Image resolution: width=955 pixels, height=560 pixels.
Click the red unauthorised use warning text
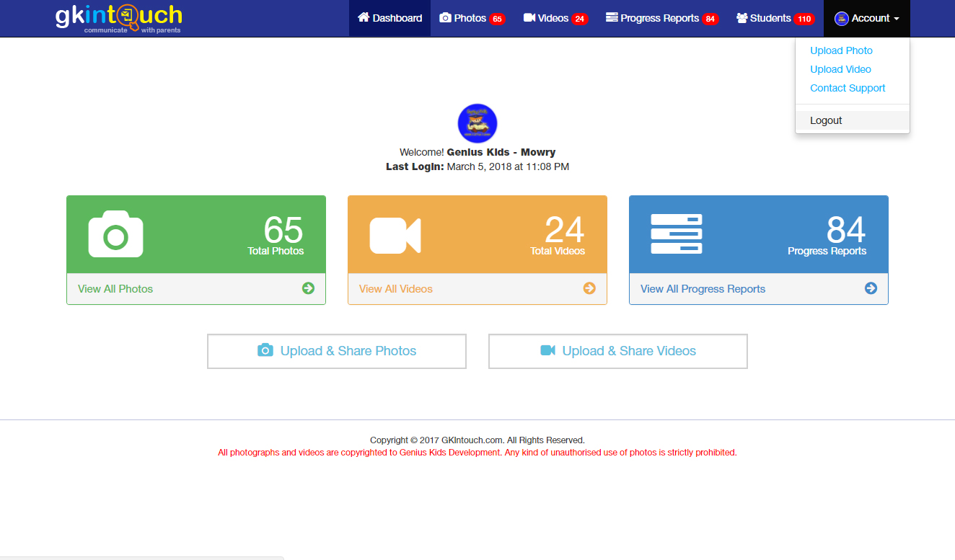[477, 453]
